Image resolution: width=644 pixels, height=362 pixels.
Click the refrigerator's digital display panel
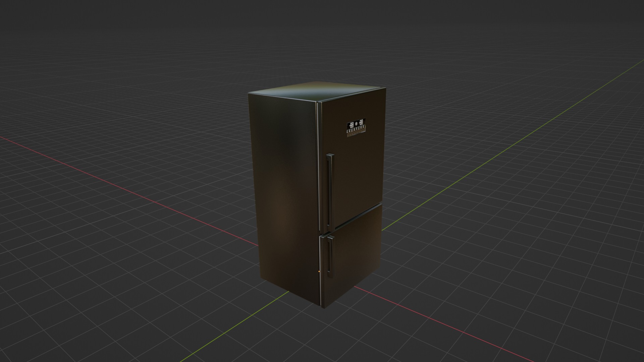coord(356,128)
